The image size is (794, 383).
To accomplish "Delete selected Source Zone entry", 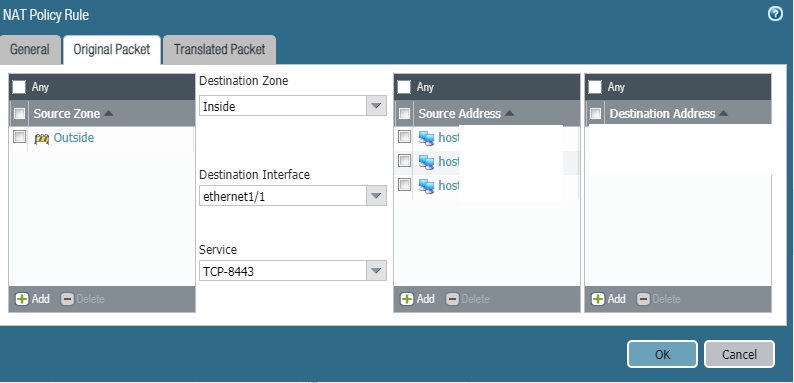I will coord(83,299).
